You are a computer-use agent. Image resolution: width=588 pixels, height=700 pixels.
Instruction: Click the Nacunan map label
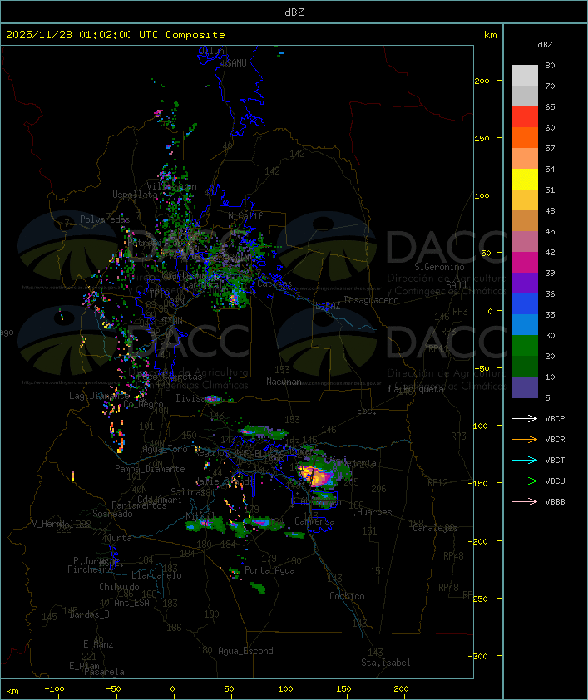tap(284, 382)
